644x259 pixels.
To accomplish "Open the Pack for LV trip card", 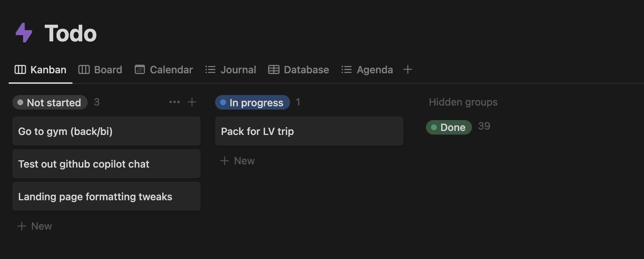I will point(309,131).
